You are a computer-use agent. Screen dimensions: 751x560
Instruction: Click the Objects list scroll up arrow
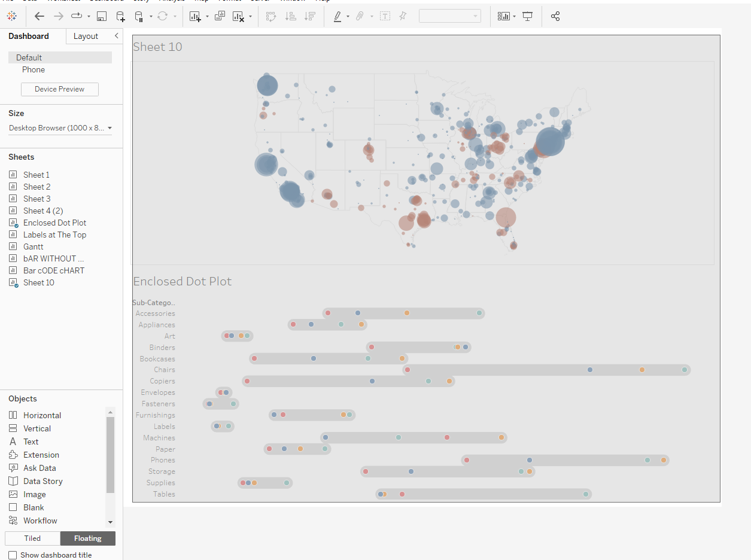110,412
